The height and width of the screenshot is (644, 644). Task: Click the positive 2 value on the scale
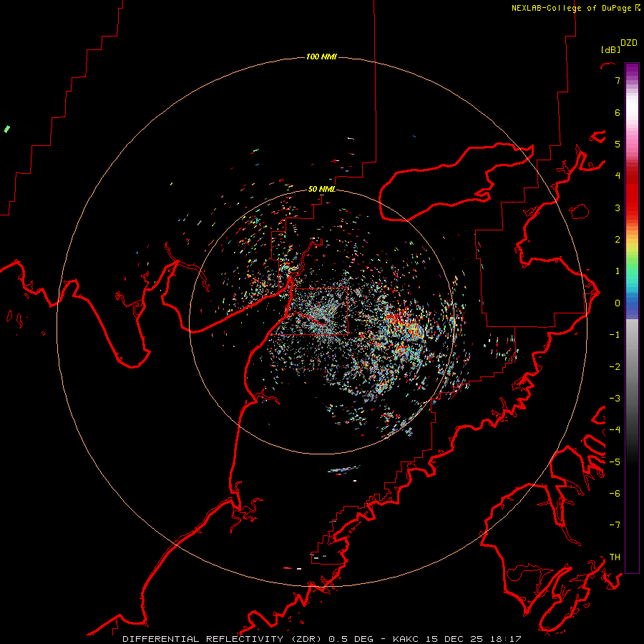click(618, 240)
